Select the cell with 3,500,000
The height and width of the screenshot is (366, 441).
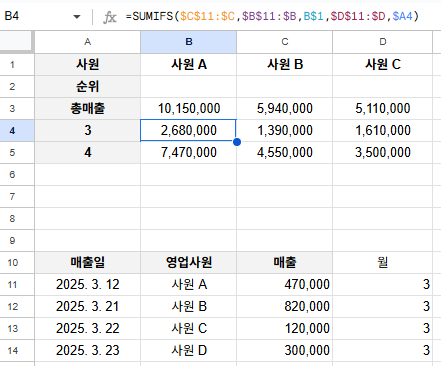pos(383,152)
